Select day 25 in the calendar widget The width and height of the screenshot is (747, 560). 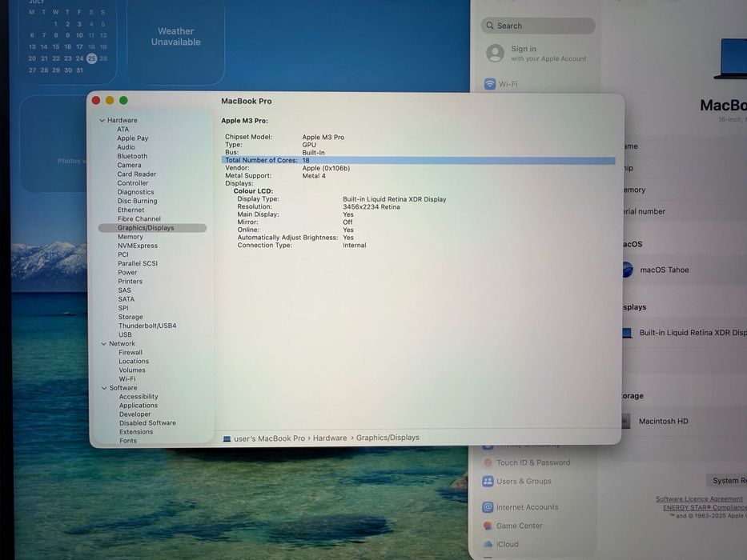(91, 58)
